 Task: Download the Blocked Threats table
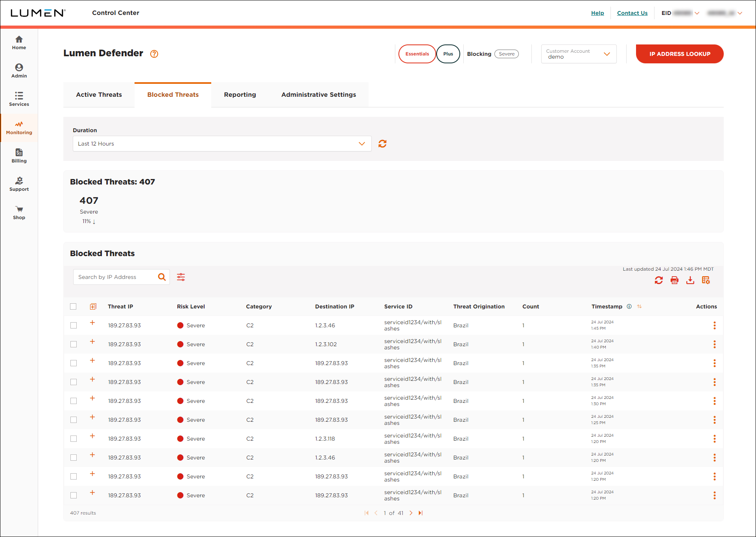[690, 280]
